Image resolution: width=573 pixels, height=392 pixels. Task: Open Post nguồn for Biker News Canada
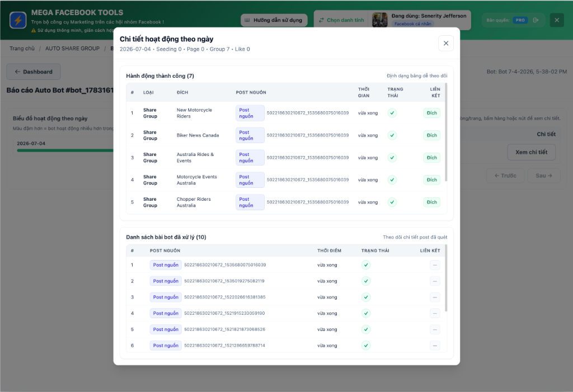250,135
